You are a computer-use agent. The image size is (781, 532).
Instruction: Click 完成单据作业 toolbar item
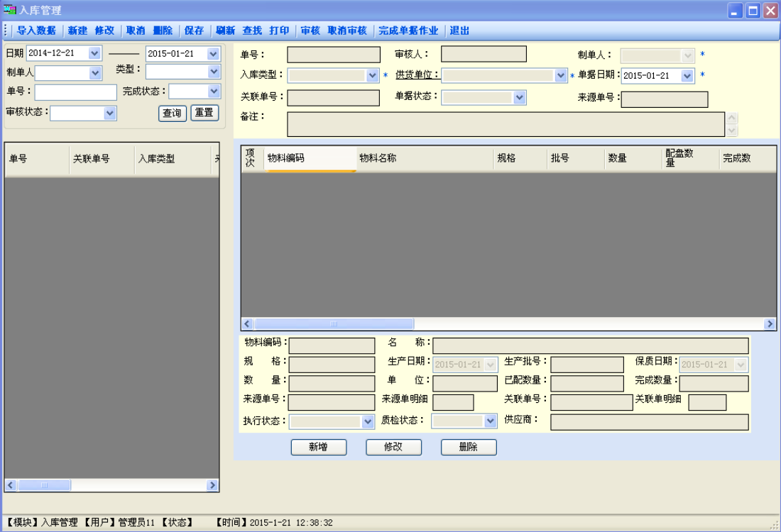point(408,31)
